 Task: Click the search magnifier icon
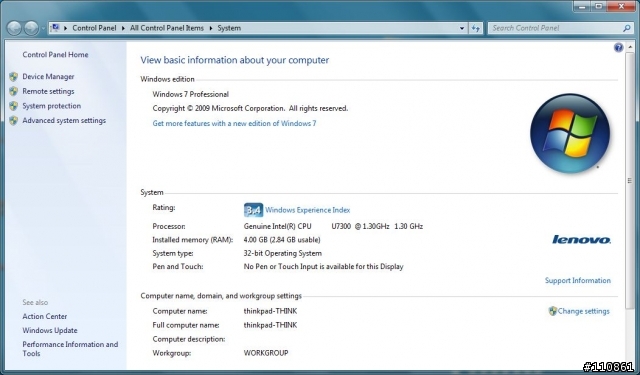[x=627, y=28]
